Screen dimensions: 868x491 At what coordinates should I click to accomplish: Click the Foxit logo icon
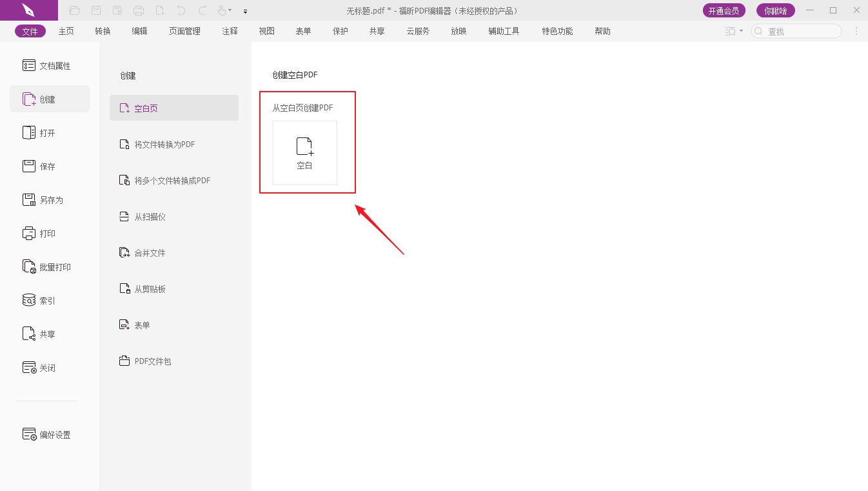[28, 10]
